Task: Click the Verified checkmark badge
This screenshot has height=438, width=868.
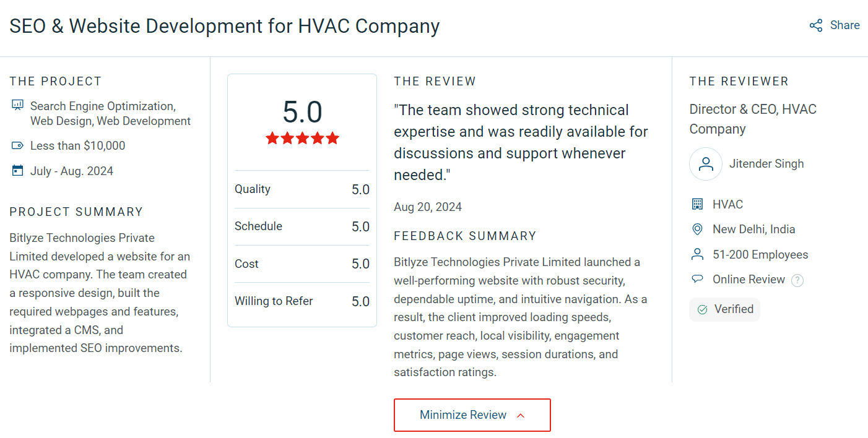Action: (x=724, y=309)
